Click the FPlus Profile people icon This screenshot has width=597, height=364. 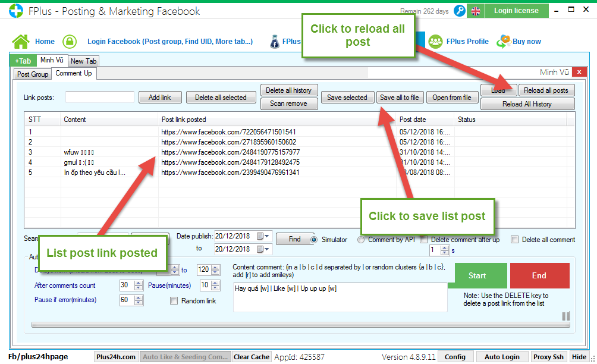pos(436,42)
